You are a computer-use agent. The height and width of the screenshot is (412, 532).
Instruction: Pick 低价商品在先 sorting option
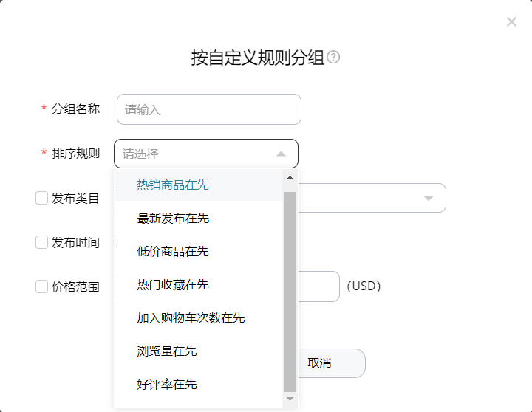click(199, 251)
